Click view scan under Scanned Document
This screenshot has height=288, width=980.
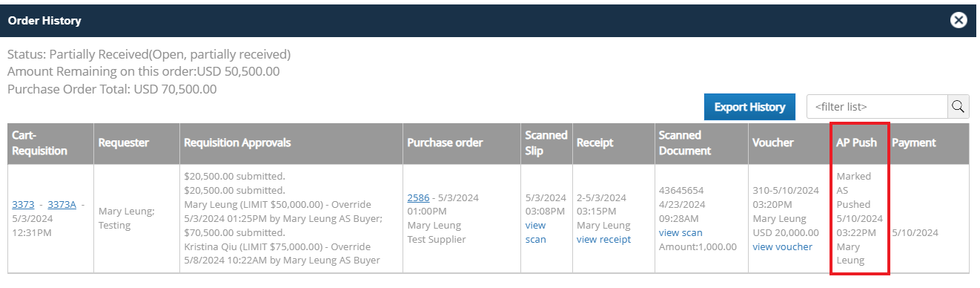681,232
